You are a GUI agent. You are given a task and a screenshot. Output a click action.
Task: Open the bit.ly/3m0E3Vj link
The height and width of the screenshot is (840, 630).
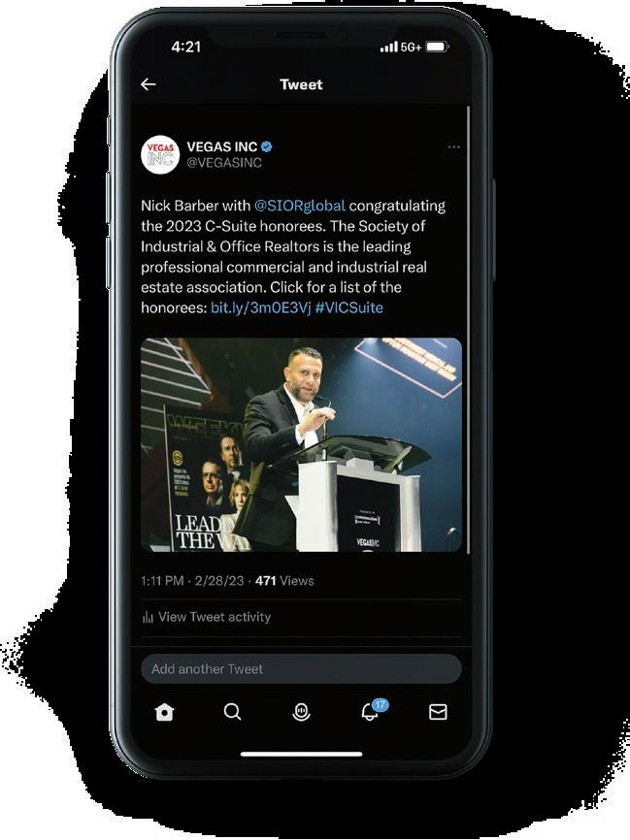tap(260, 307)
